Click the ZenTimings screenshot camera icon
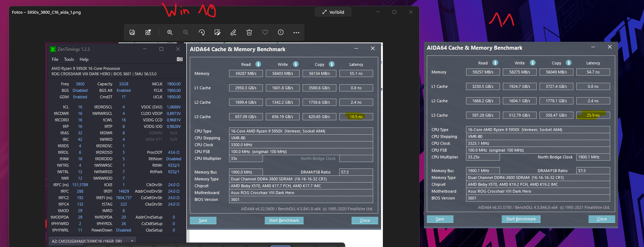This screenshot has height=247, width=644. click(180, 59)
